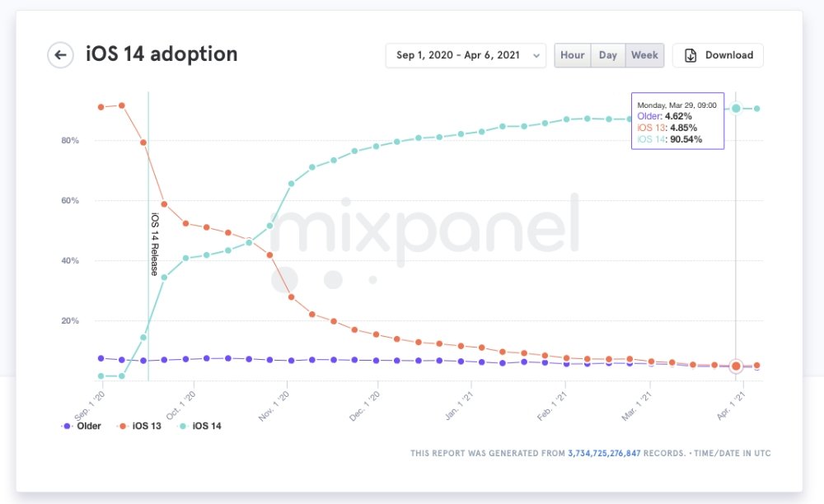Open the date range dropdown
The image size is (824, 504).
click(465, 55)
